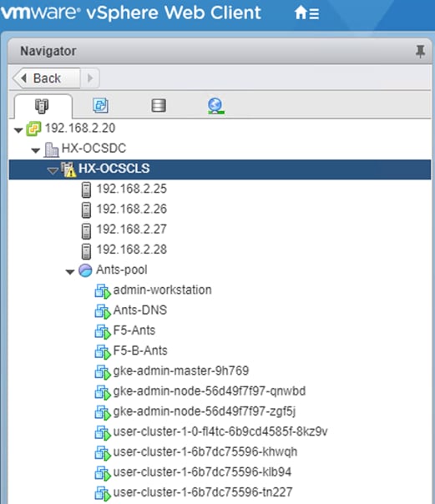Click the forward navigation arrow
The width and height of the screenshot is (435, 504).
click(x=90, y=78)
